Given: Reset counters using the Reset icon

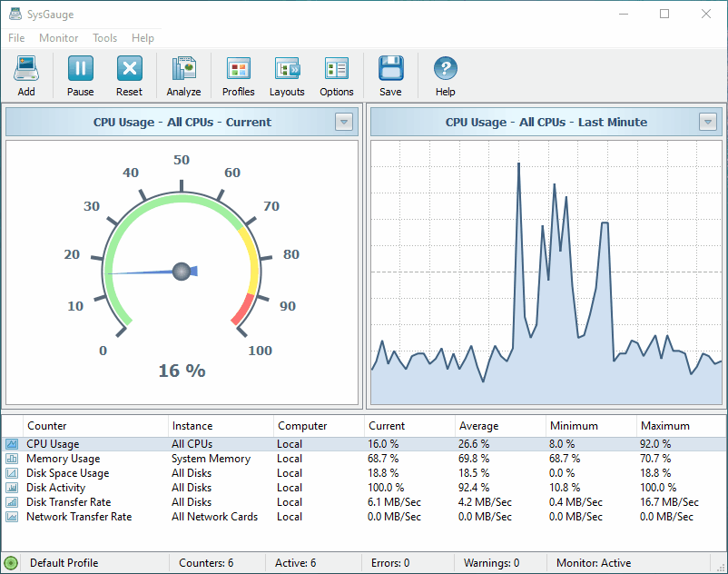Looking at the screenshot, I should pos(130,68).
